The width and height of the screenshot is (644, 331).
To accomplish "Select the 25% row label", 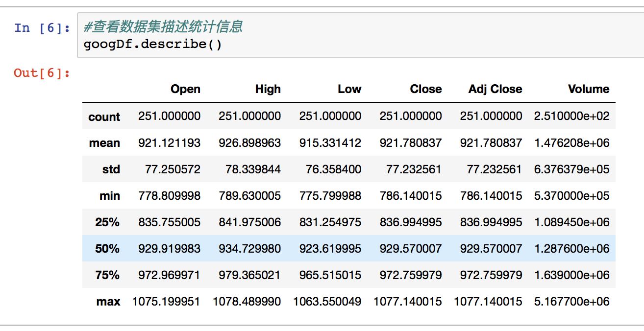I will coord(107,222).
